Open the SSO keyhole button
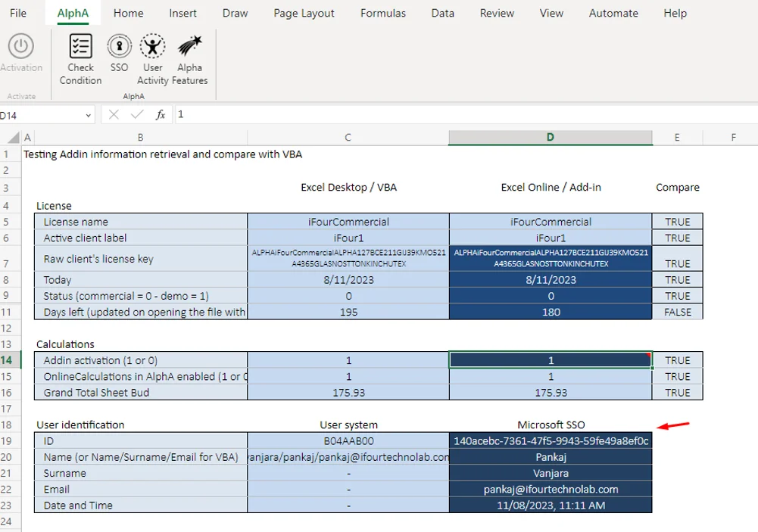This screenshot has height=532, width=758. point(120,53)
